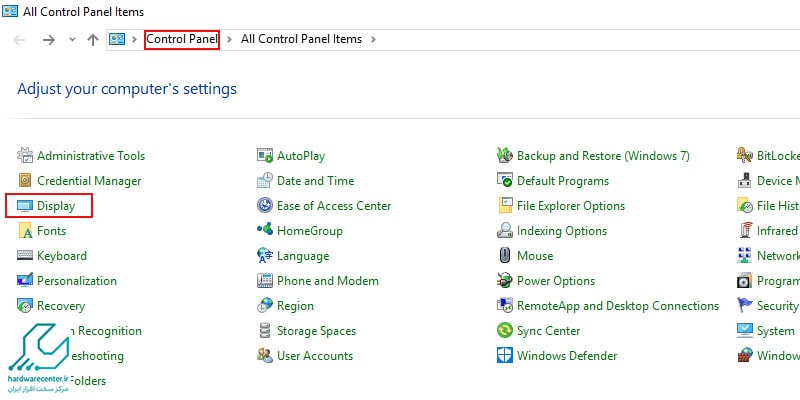Click the AutoPlay icon
800x400 pixels.
265,156
